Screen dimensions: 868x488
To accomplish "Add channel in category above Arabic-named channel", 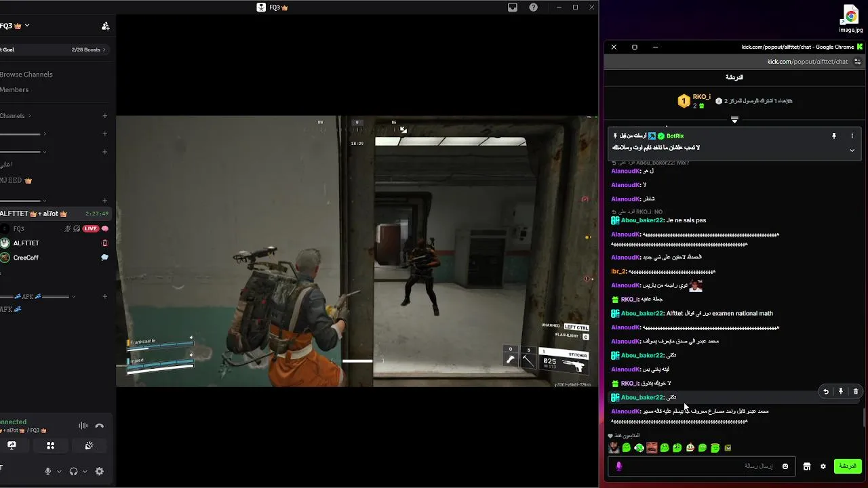I will click(104, 152).
